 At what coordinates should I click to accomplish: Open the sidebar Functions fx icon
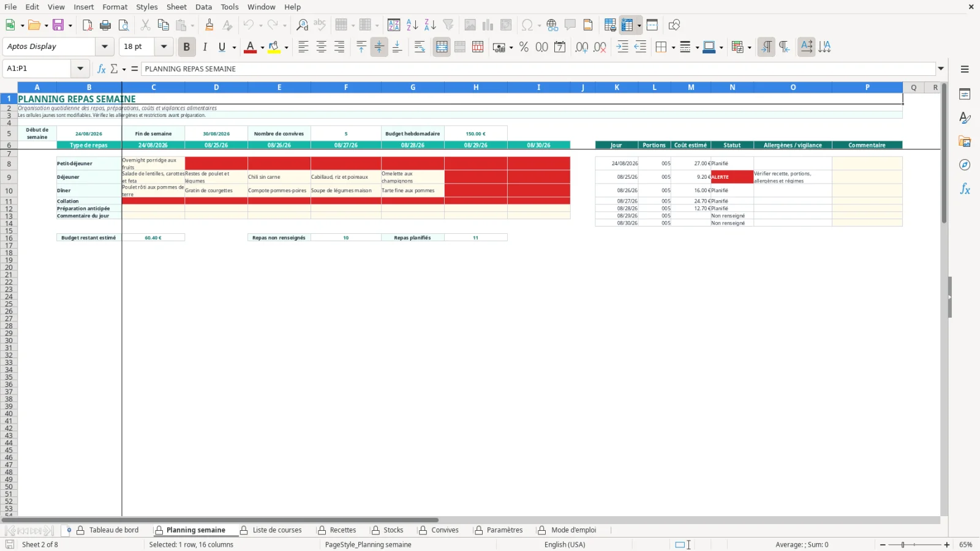point(965,189)
